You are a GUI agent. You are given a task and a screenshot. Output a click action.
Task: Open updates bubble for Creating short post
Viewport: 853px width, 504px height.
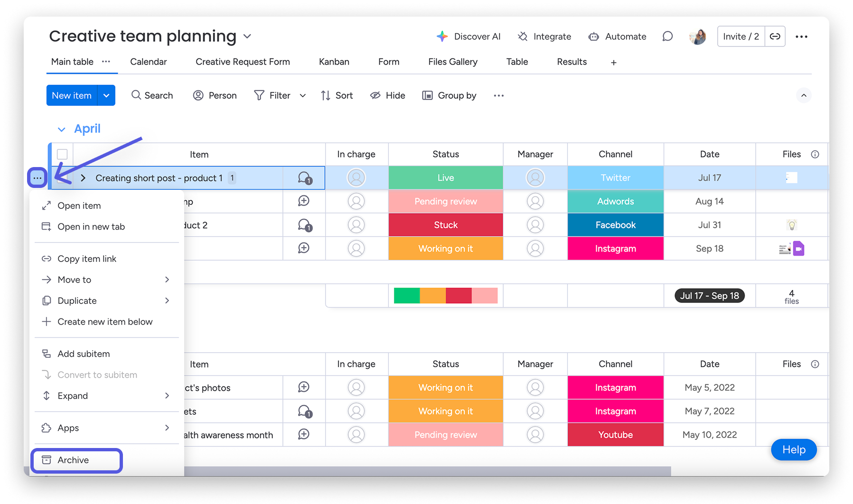point(304,178)
